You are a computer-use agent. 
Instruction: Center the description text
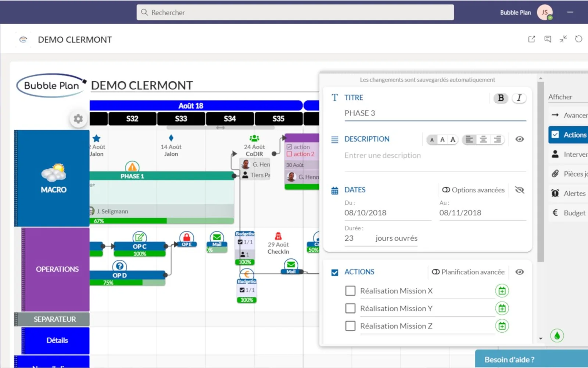(483, 139)
